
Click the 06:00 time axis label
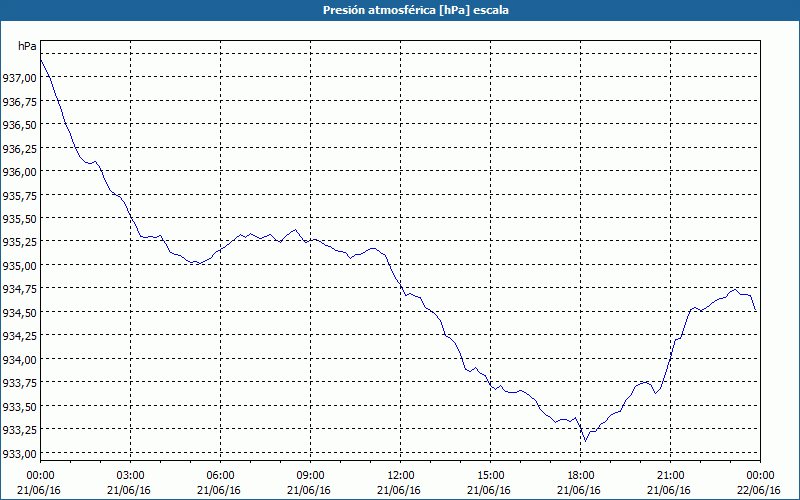220,476
